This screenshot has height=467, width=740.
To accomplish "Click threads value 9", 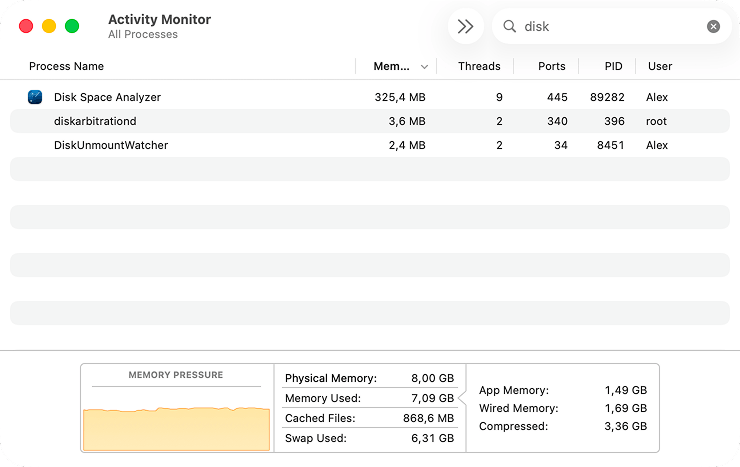I will tap(499, 97).
